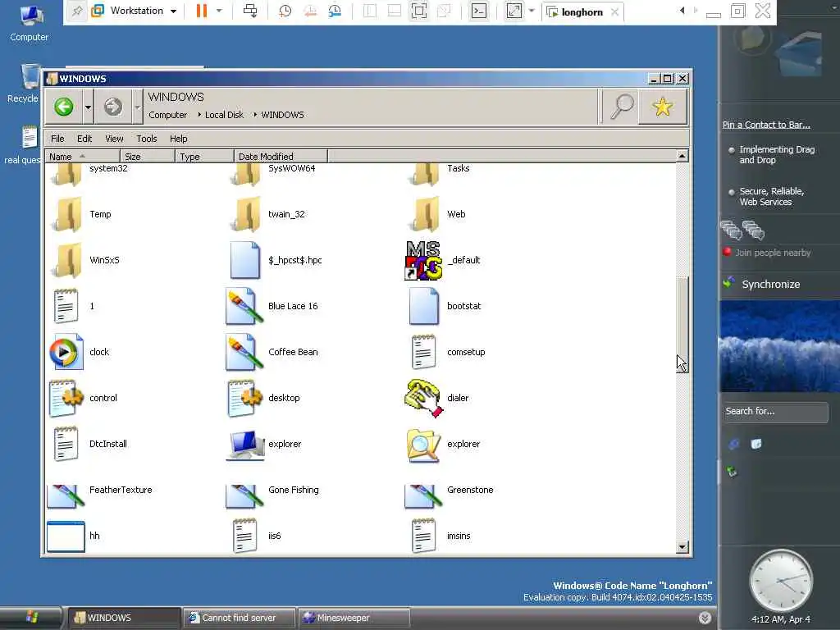Open the Search magnifier in Explorer toolbar

622,107
